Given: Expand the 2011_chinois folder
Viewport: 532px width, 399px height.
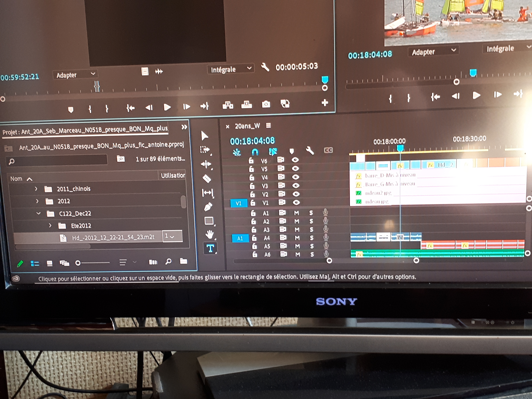Looking at the screenshot, I should pyautogui.click(x=36, y=189).
